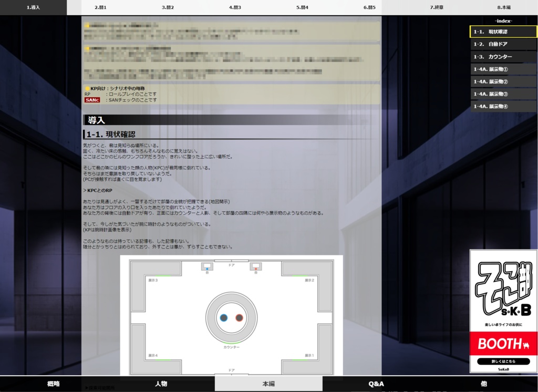Switch to the 1.導入 chapter tab
Viewport: 538px width, 392px height.
click(x=33, y=7)
